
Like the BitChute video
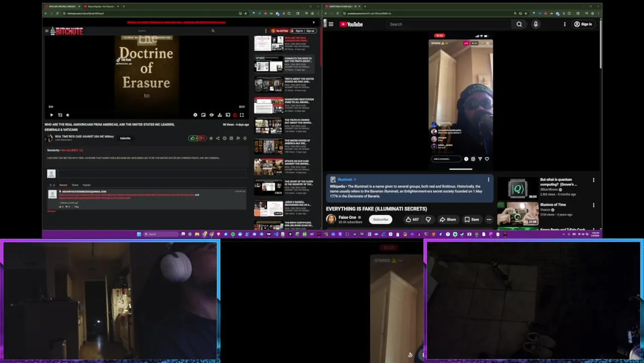193,138
